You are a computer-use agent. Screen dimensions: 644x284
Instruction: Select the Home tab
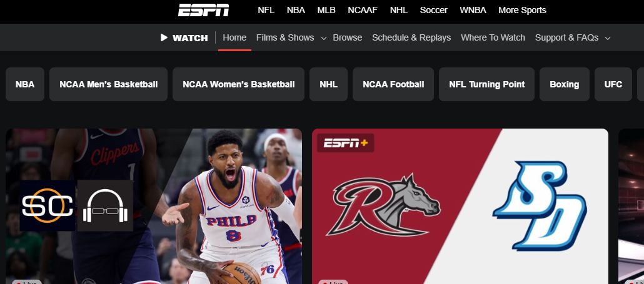click(234, 37)
